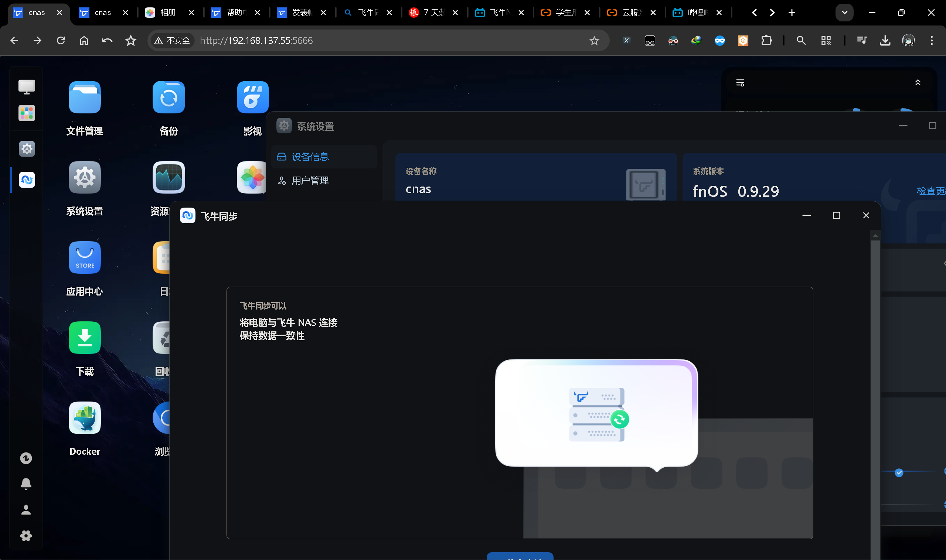Open the 应用中心 store app
946x560 pixels.
[85, 258]
